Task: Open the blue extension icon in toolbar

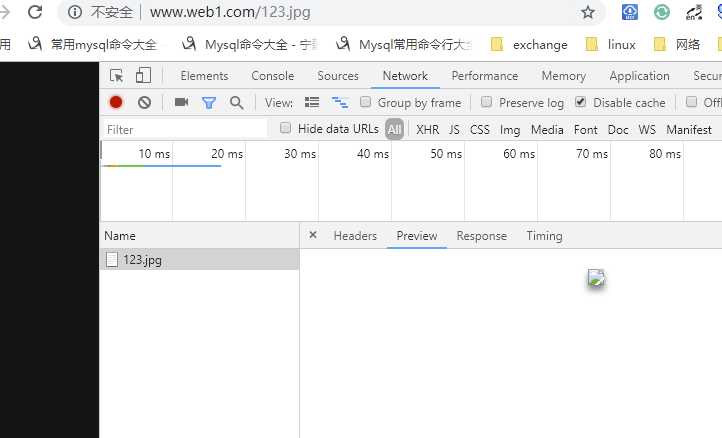Action: click(630, 12)
